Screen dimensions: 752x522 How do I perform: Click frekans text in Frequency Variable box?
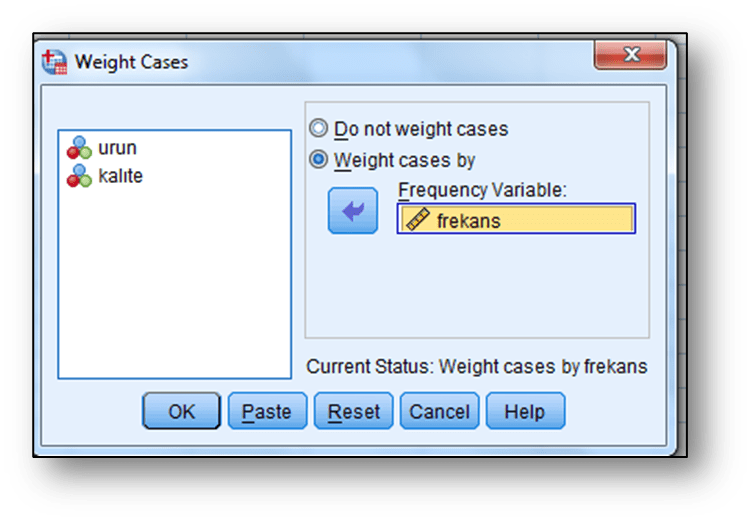tap(468, 221)
